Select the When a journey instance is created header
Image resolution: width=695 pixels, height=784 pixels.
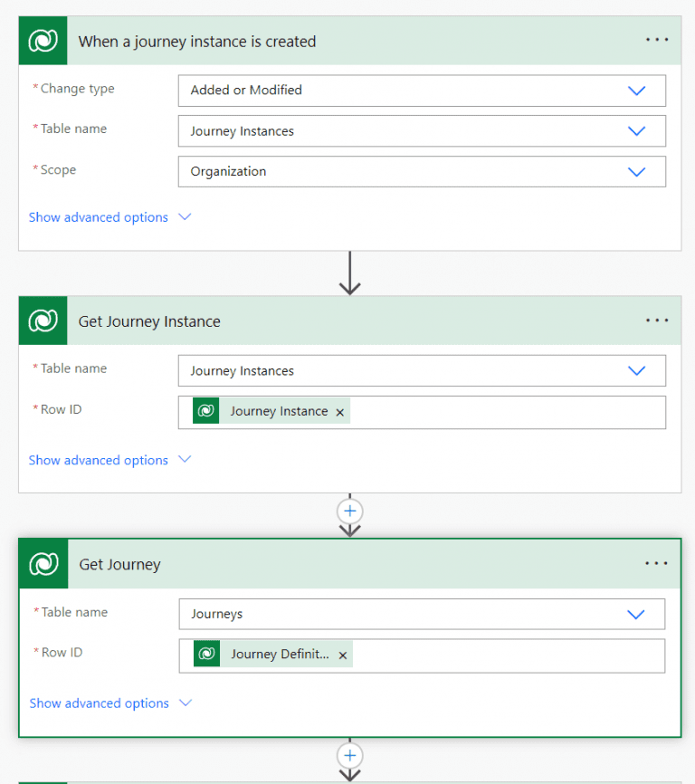click(x=199, y=40)
